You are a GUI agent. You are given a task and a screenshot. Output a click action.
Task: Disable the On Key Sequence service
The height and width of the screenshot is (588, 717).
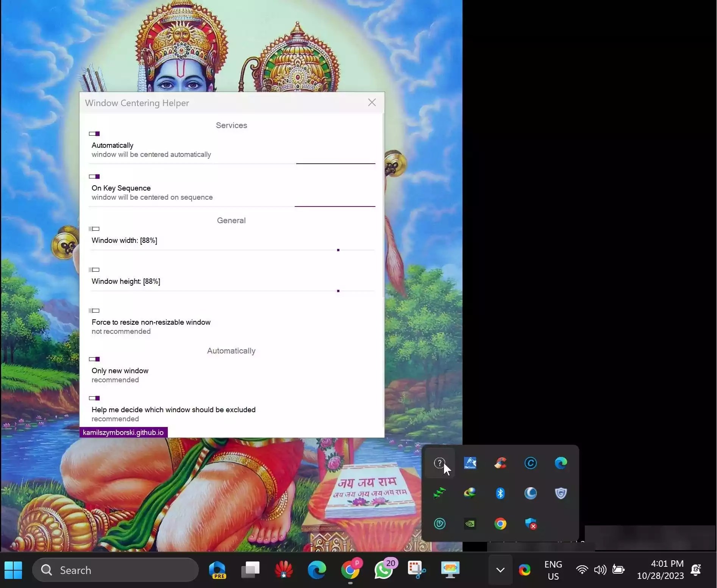(x=94, y=176)
